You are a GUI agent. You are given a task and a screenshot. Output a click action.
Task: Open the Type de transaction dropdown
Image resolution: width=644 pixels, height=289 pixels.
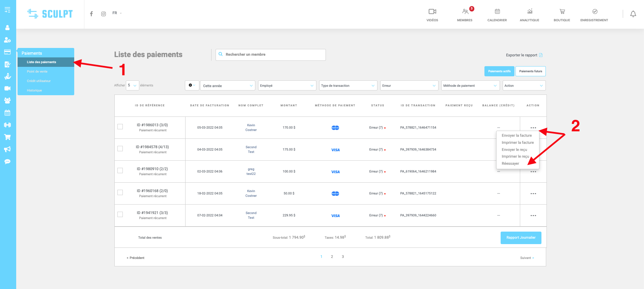[348, 85]
